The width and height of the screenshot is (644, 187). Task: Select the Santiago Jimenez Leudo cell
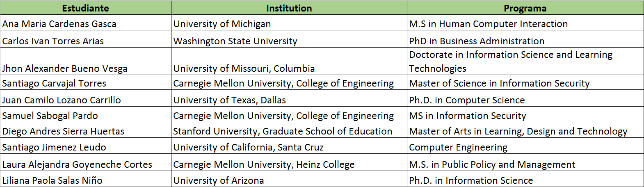pos(86,146)
